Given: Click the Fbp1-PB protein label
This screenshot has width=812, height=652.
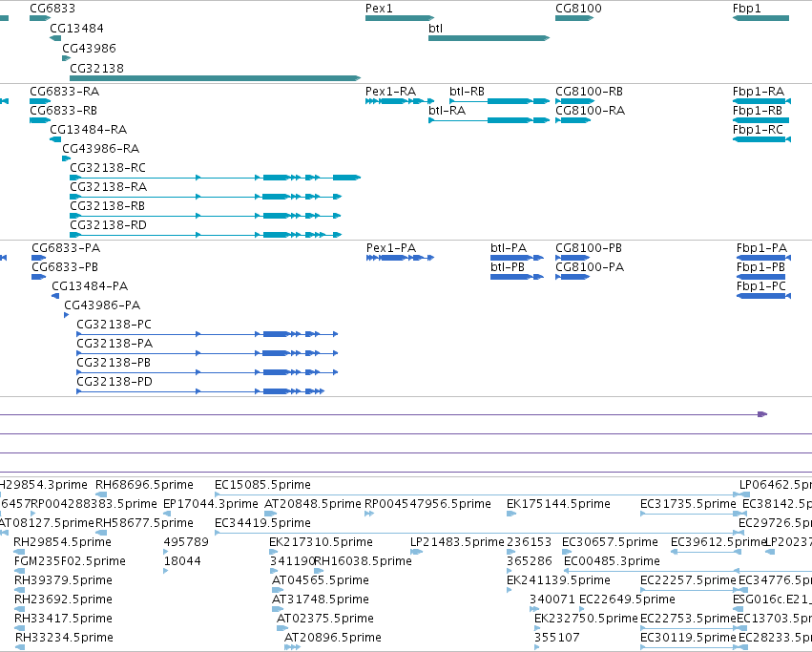Looking at the screenshot, I should 760,267.
